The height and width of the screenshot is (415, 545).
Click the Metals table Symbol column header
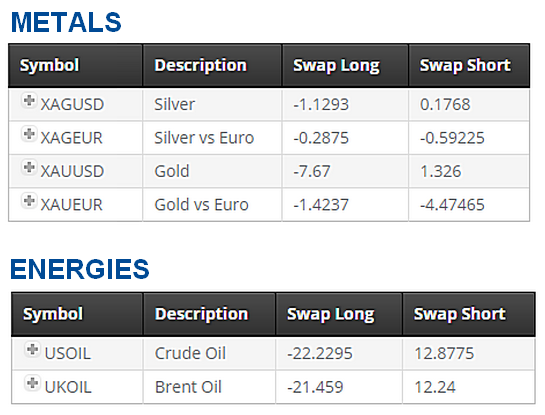tap(75, 65)
